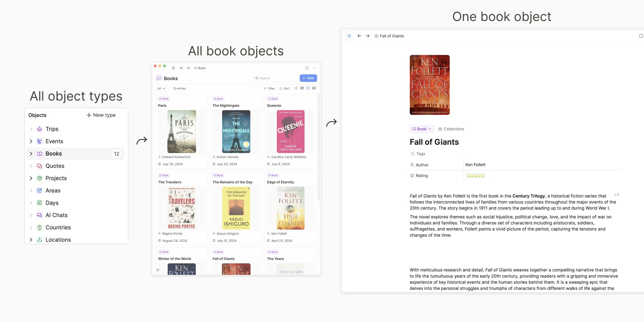The width and height of the screenshot is (644, 322).
Task: Expand the Projects tree item
Action: pyautogui.click(x=31, y=178)
